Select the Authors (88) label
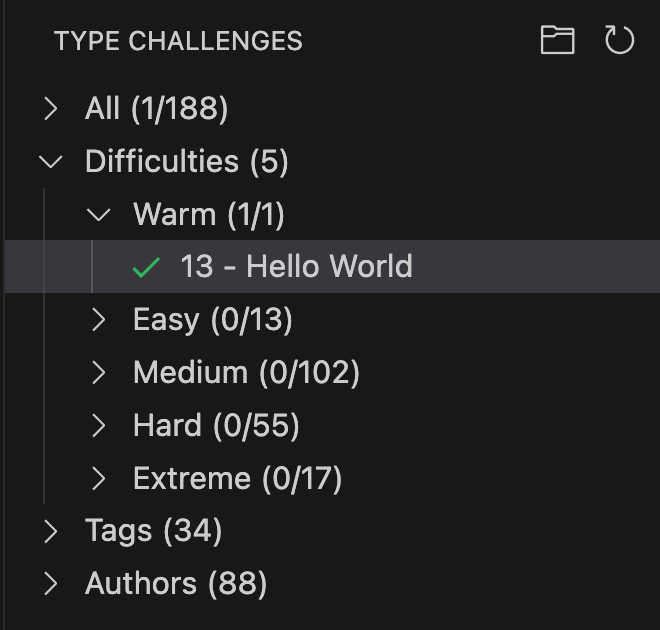The height and width of the screenshot is (630, 660). tap(176, 584)
